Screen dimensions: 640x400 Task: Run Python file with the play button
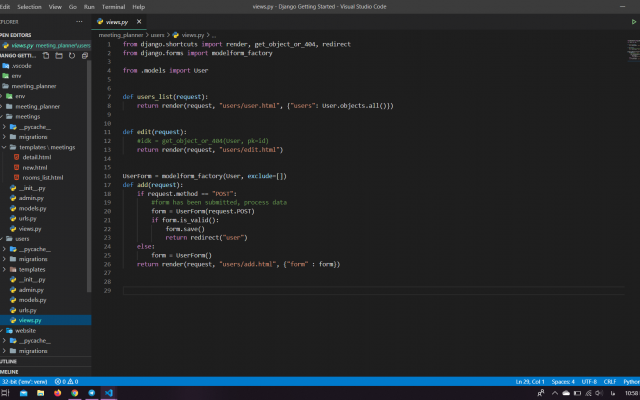(x=634, y=22)
